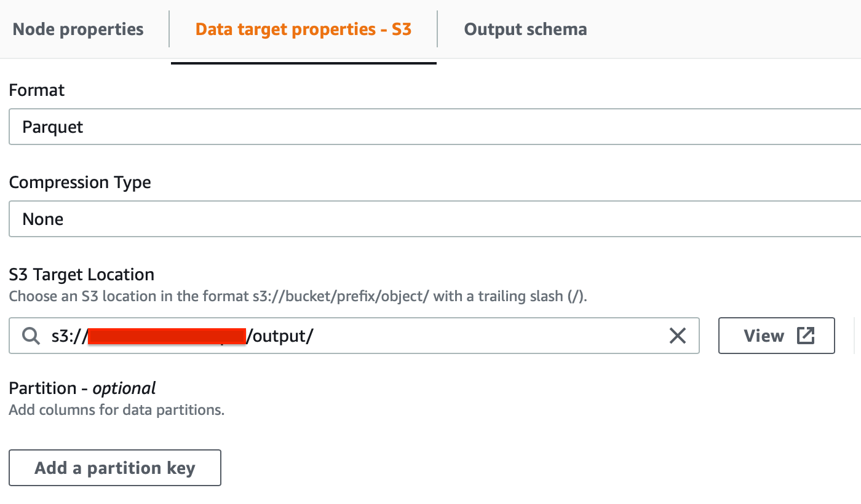Click the Partition - optional heading
The image size is (861, 504).
[x=82, y=388]
